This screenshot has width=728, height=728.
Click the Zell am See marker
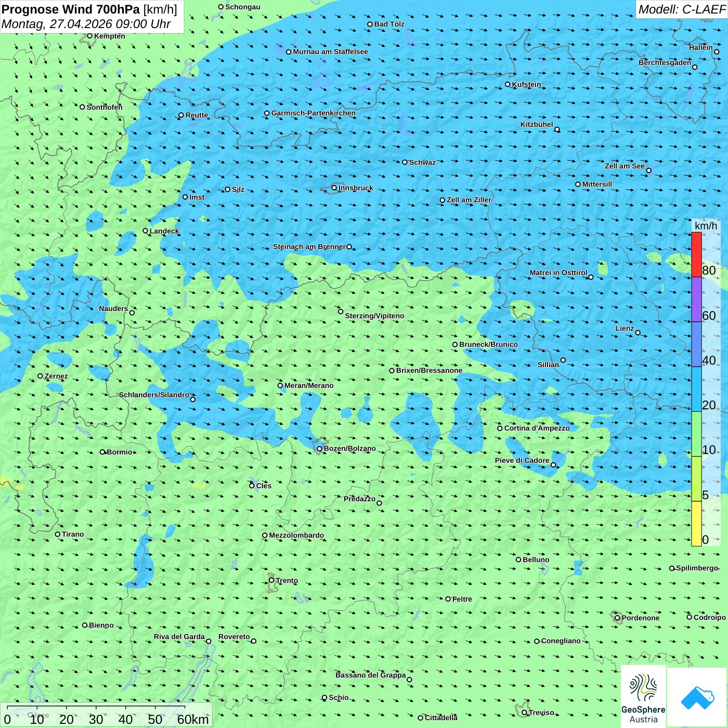click(648, 170)
